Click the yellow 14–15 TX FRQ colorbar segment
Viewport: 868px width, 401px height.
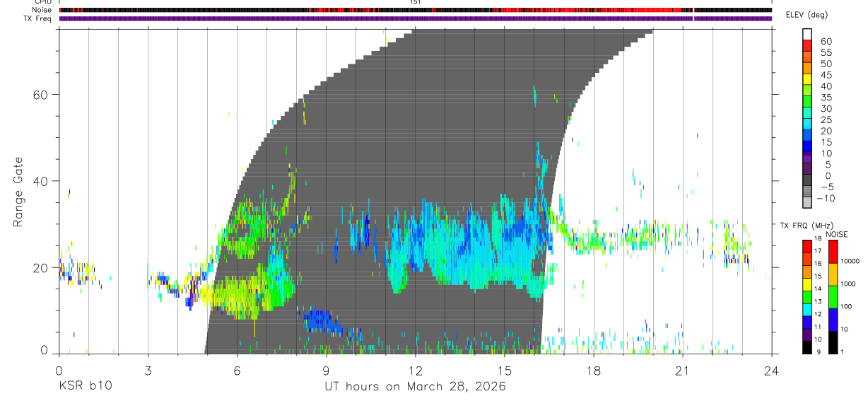coord(807,284)
